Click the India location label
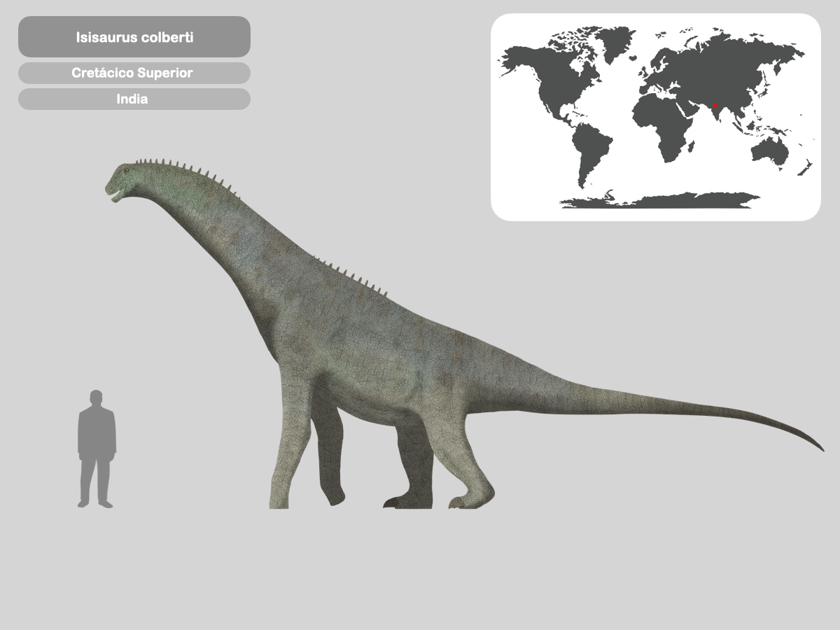This screenshot has width=840, height=630. [x=134, y=99]
